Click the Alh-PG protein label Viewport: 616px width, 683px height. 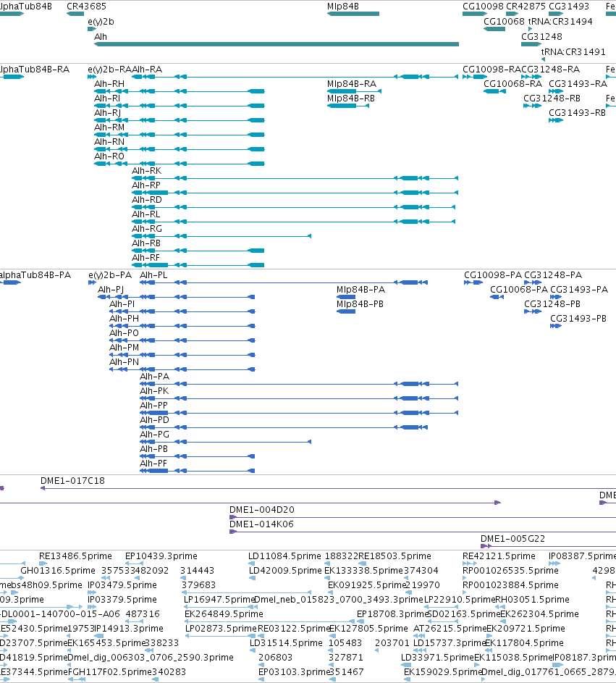155,435
